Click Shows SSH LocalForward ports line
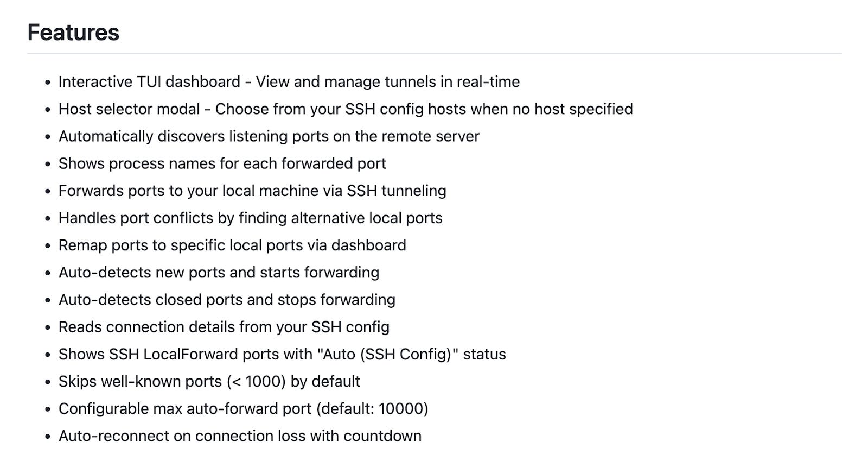The width and height of the screenshot is (868, 467). pyautogui.click(x=282, y=354)
